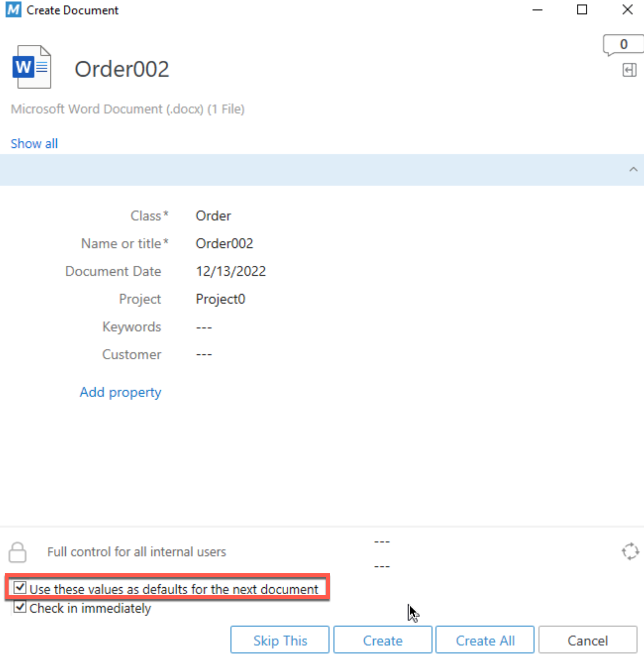Click Microsoft Word Document (.docx) file type text
Screen dimensions: 644x655
[x=128, y=109]
